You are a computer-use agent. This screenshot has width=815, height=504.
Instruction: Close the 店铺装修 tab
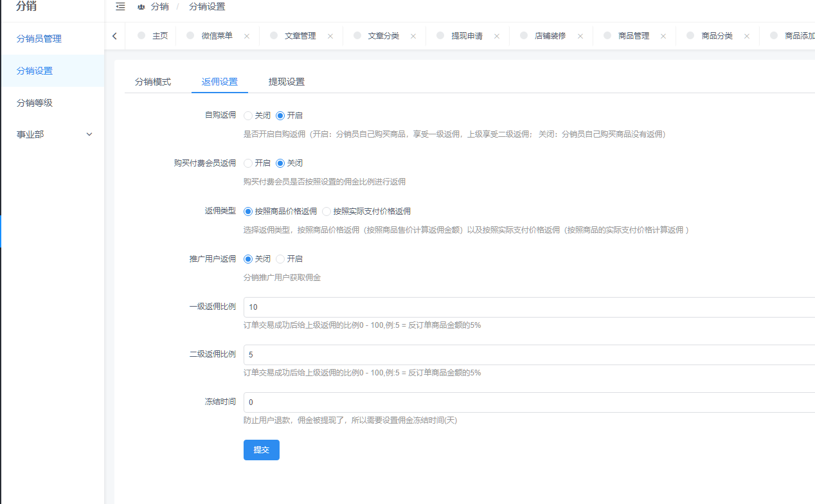[580, 36]
